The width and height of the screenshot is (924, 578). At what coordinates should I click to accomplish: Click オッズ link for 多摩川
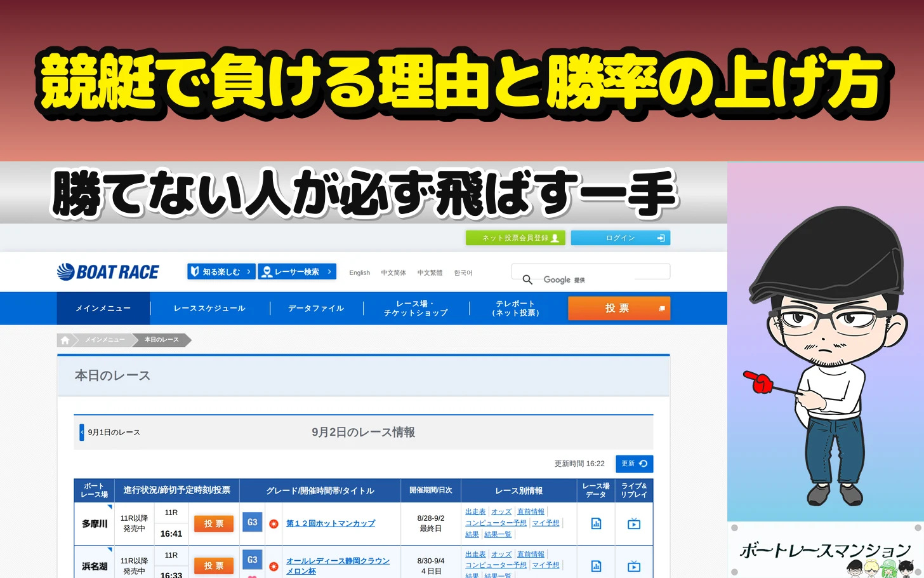pyautogui.click(x=501, y=511)
